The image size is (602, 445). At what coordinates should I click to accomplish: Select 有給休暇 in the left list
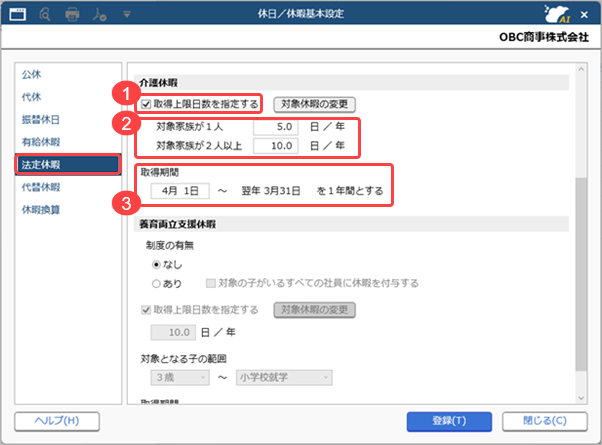click(x=41, y=142)
